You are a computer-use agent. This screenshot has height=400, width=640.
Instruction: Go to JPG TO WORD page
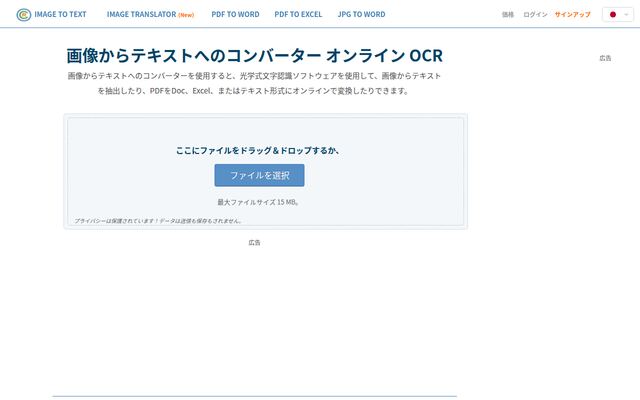(361, 14)
